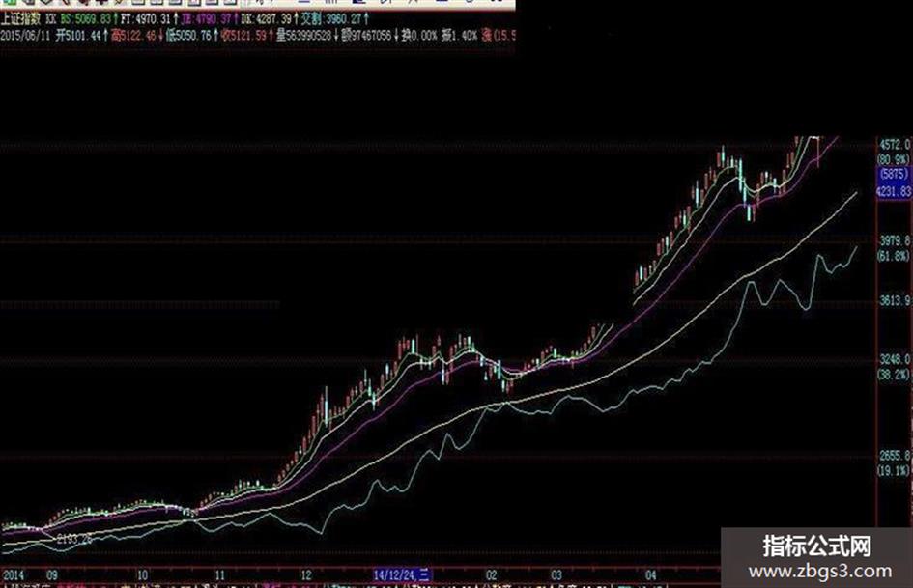Image resolution: width=913 pixels, height=588 pixels.
Task: Click the volume value 量563990528
Action: pos(303,36)
